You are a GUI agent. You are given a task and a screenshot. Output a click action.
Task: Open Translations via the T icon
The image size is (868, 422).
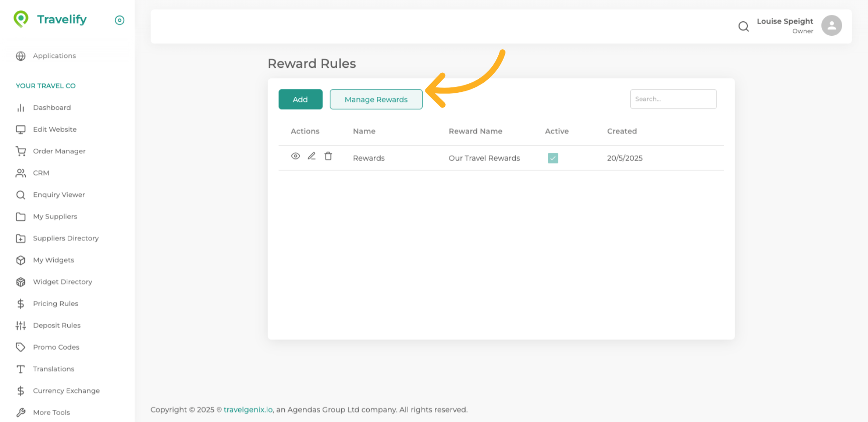pyautogui.click(x=21, y=369)
